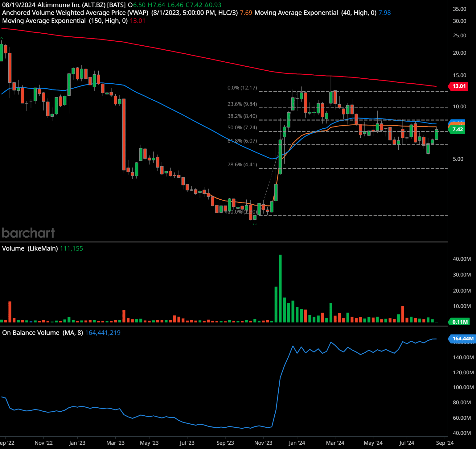Viewport: 476px width, 449px height.
Task: Click the OBV value 164,441,219
Action: coord(103,333)
